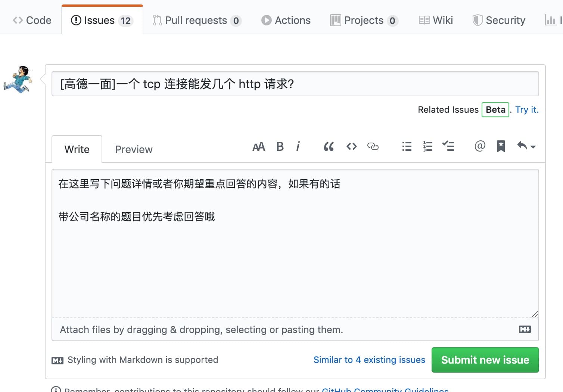This screenshot has height=392, width=563.
Task: Apply italic formatting using the toolbar
Action: click(x=298, y=147)
